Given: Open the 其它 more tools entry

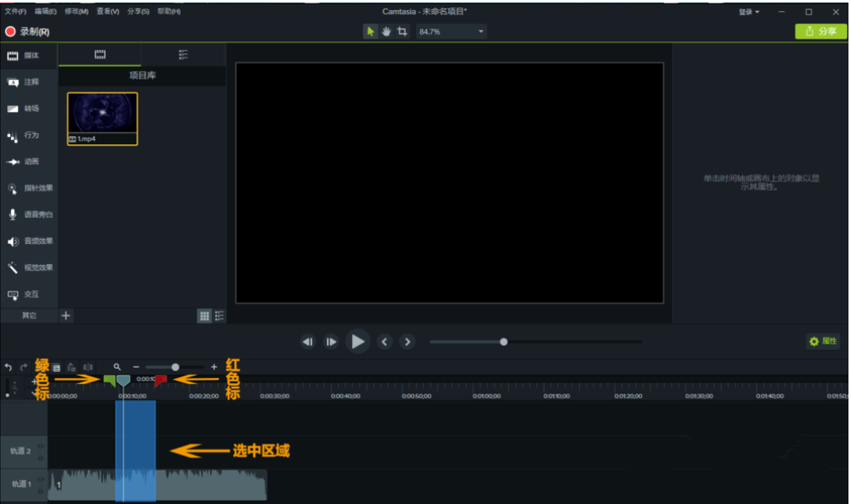Looking at the screenshot, I should pyautogui.click(x=30, y=316).
